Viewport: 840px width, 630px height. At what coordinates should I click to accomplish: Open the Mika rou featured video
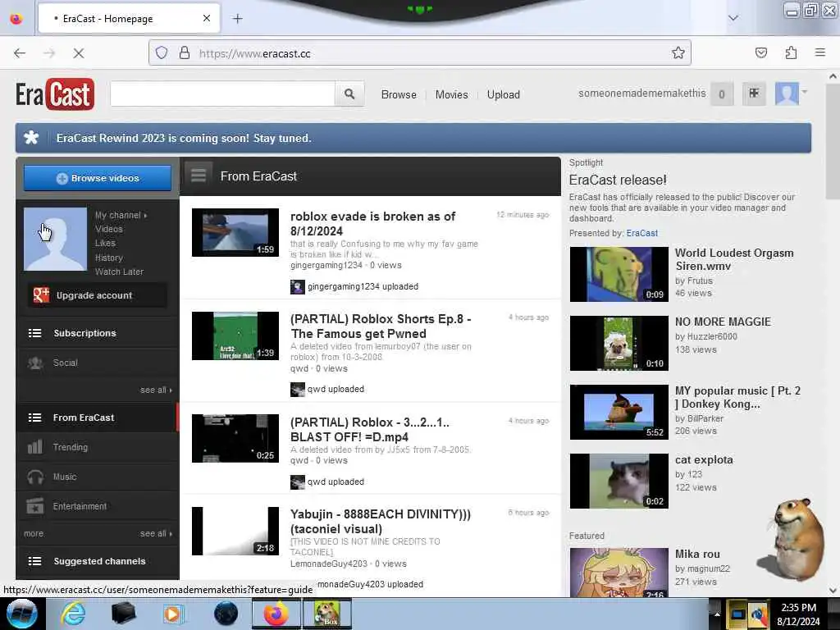[x=697, y=554]
